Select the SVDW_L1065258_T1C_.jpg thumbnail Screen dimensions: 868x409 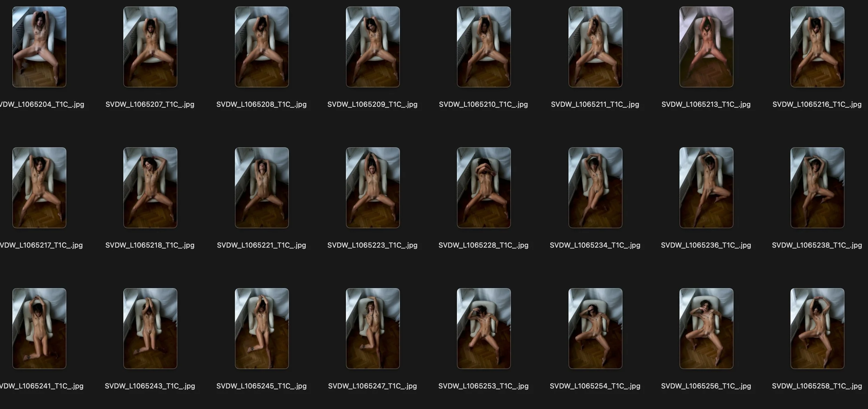(817, 329)
